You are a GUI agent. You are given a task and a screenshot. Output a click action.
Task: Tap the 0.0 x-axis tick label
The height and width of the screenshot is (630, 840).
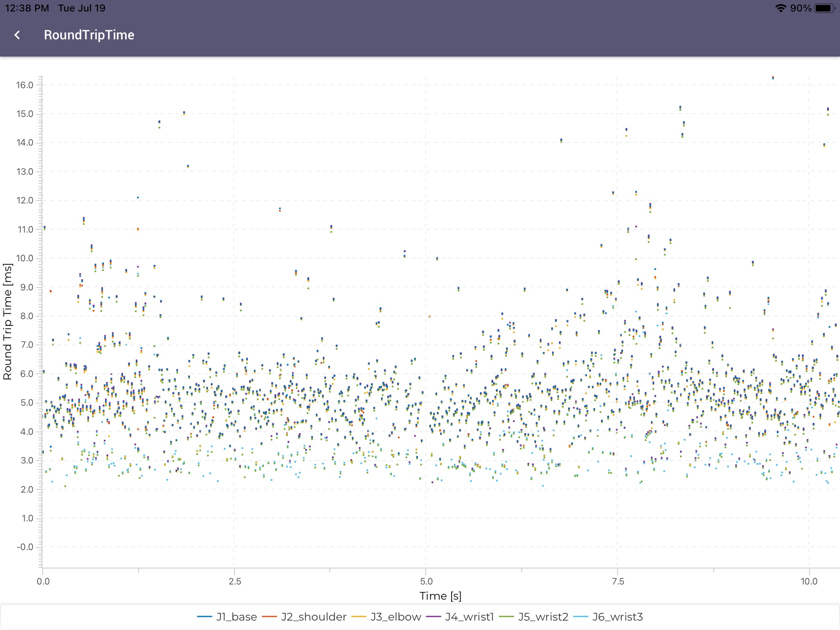(x=43, y=581)
